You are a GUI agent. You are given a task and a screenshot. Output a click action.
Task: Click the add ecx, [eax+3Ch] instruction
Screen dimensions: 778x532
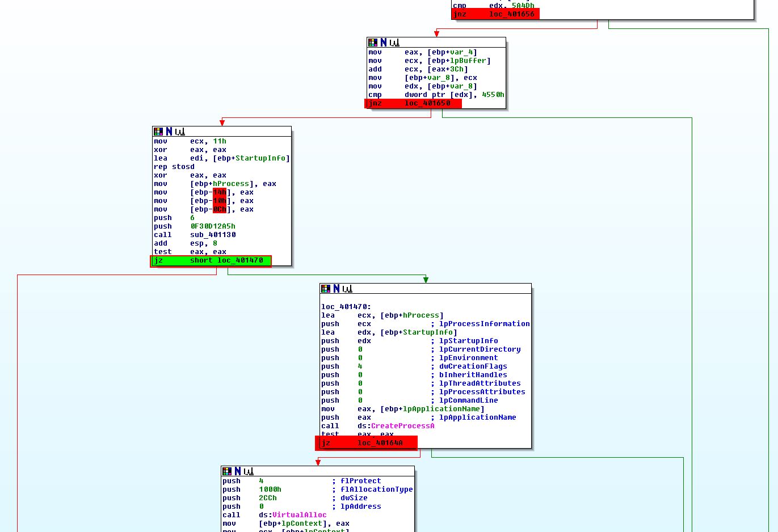pyautogui.click(x=418, y=69)
